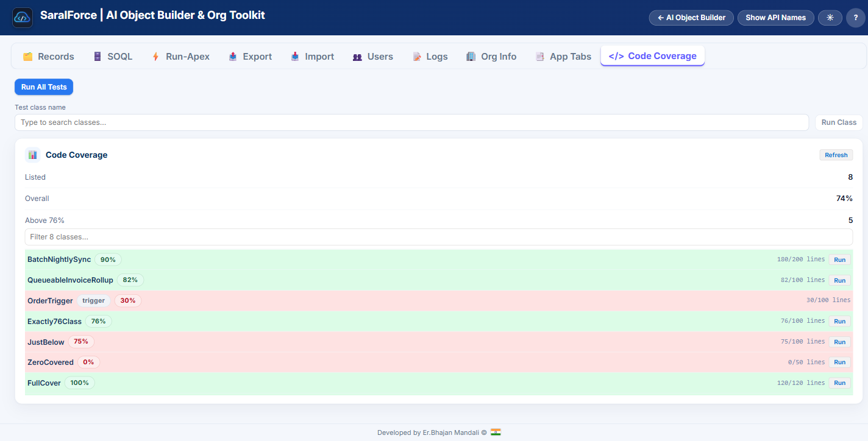
Task: Click the Import tray icon
Action: pyautogui.click(x=295, y=57)
